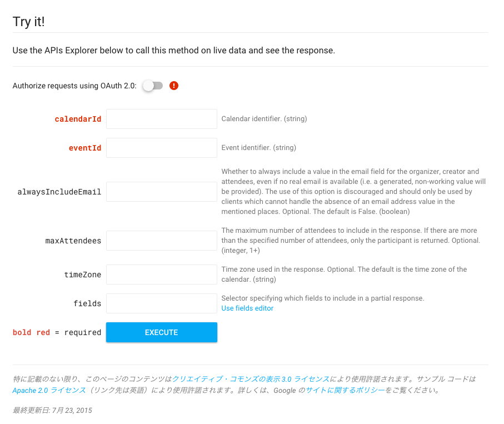Select the eventId label text
This screenshot has height=424, width=504.
pos(84,147)
